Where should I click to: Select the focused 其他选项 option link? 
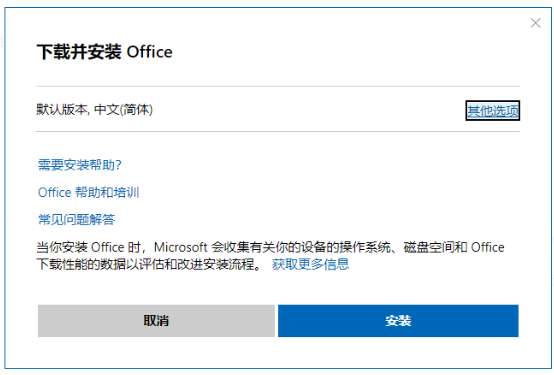[x=493, y=111]
